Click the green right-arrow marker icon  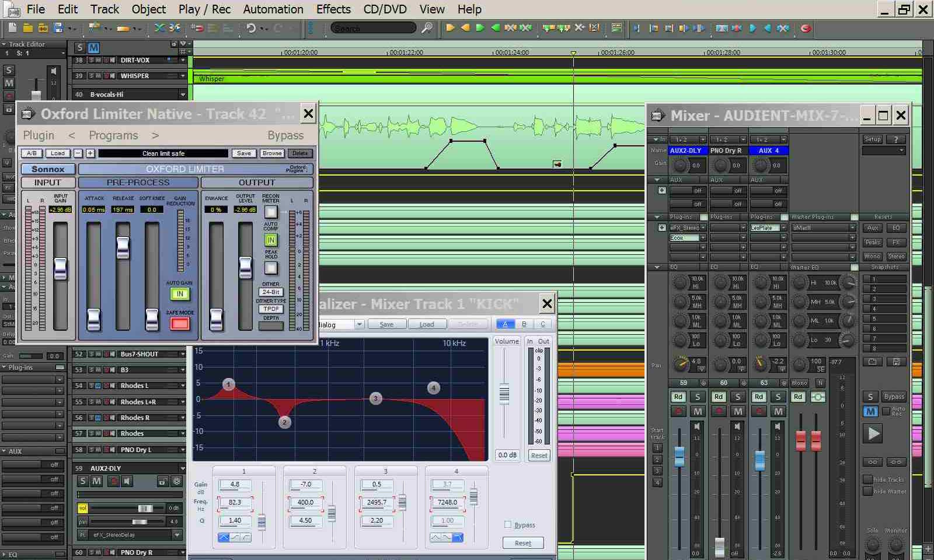point(480,27)
